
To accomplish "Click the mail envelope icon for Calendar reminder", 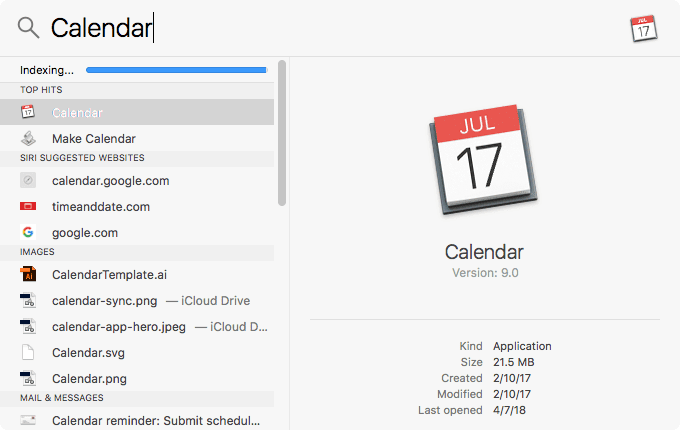I will [28, 420].
